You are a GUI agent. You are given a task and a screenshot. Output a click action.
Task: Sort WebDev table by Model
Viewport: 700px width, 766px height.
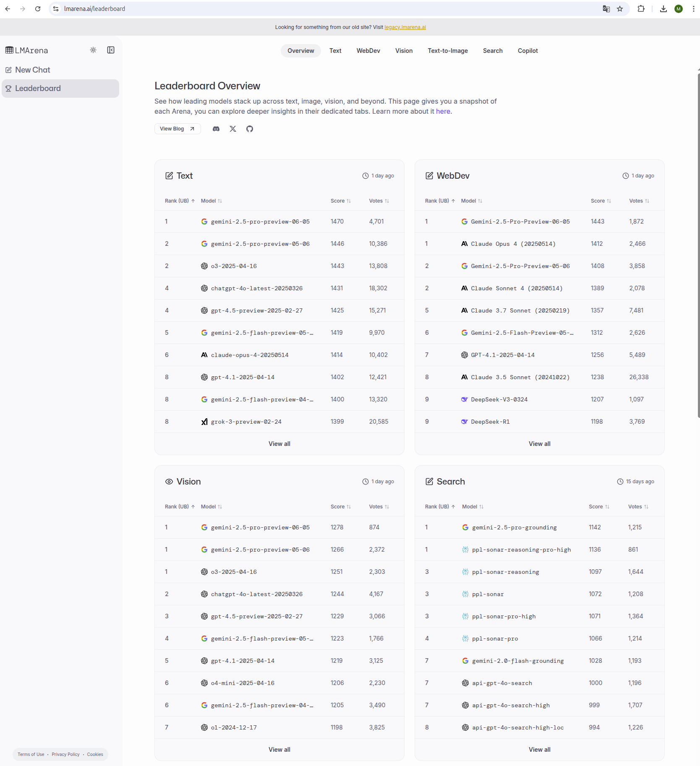(x=472, y=201)
